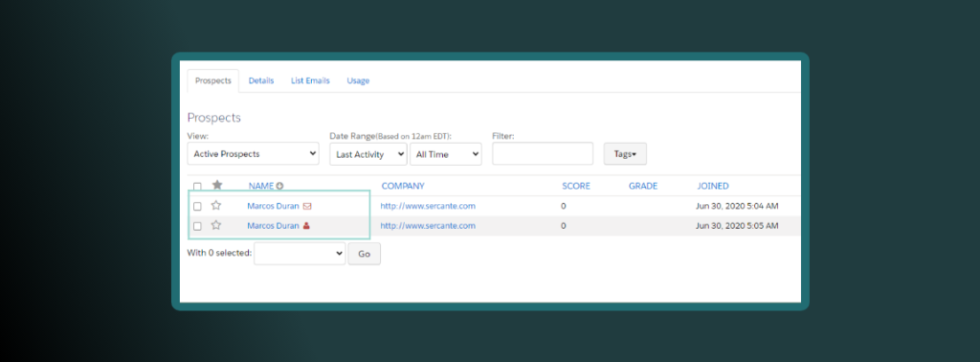Click the red person icon beside Marcos Duran
Image resolution: width=980 pixels, height=362 pixels.
point(306,226)
